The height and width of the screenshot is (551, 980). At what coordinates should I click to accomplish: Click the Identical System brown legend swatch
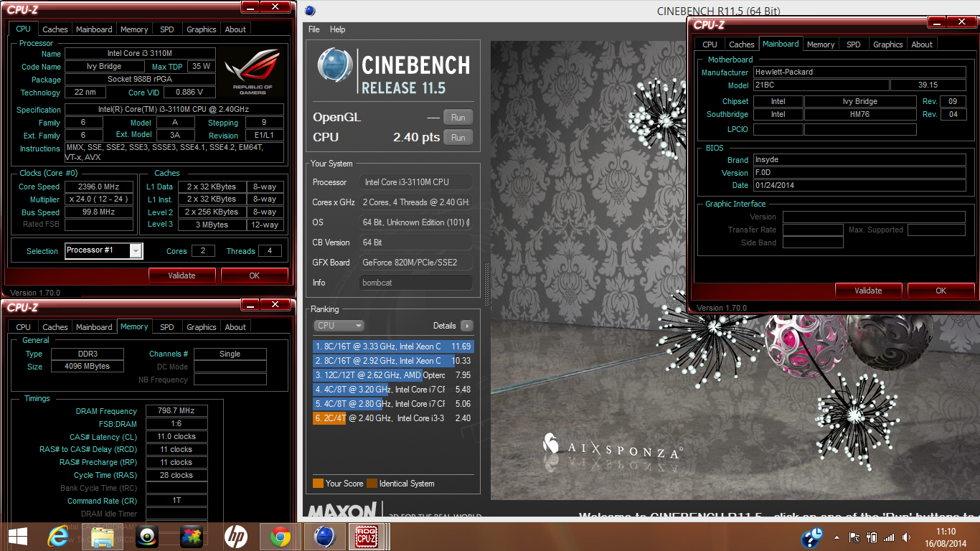click(x=372, y=484)
